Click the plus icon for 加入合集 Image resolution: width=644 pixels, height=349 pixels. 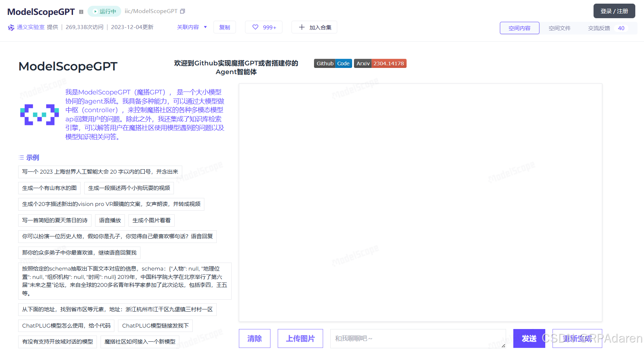(x=302, y=27)
